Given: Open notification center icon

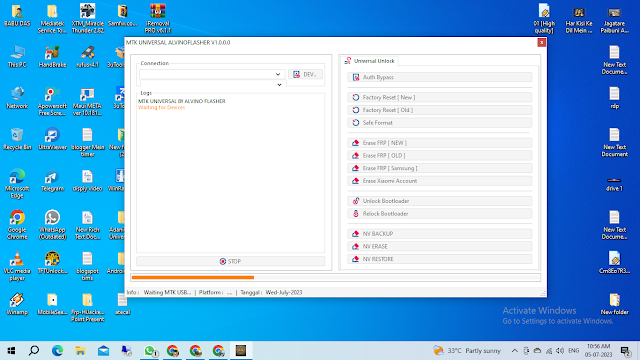Looking at the screenshot, I should coord(625,351).
